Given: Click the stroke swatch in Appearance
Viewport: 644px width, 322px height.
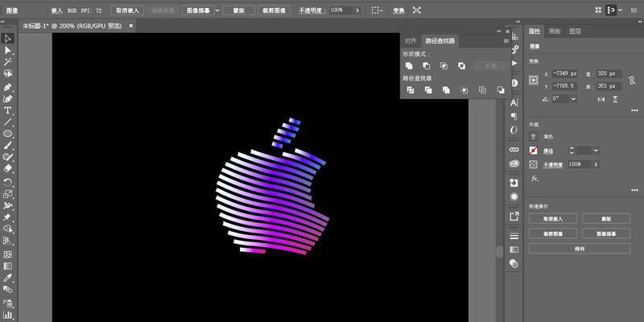Looking at the screenshot, I should 534,151.
